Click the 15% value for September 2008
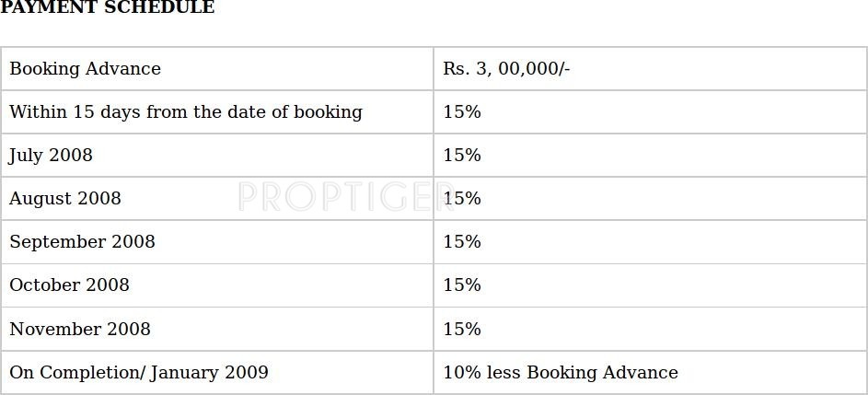Screen dimensions: 868x395 pos(462,242)
